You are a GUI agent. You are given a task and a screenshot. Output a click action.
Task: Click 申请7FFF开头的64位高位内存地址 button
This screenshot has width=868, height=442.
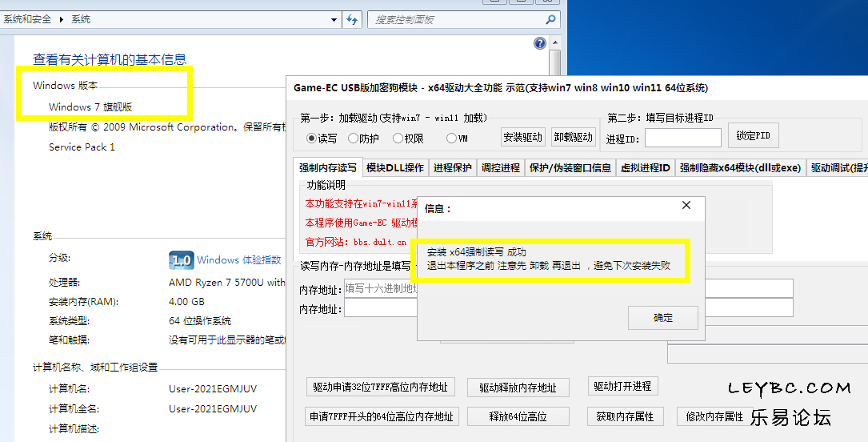tap(382, 416)
